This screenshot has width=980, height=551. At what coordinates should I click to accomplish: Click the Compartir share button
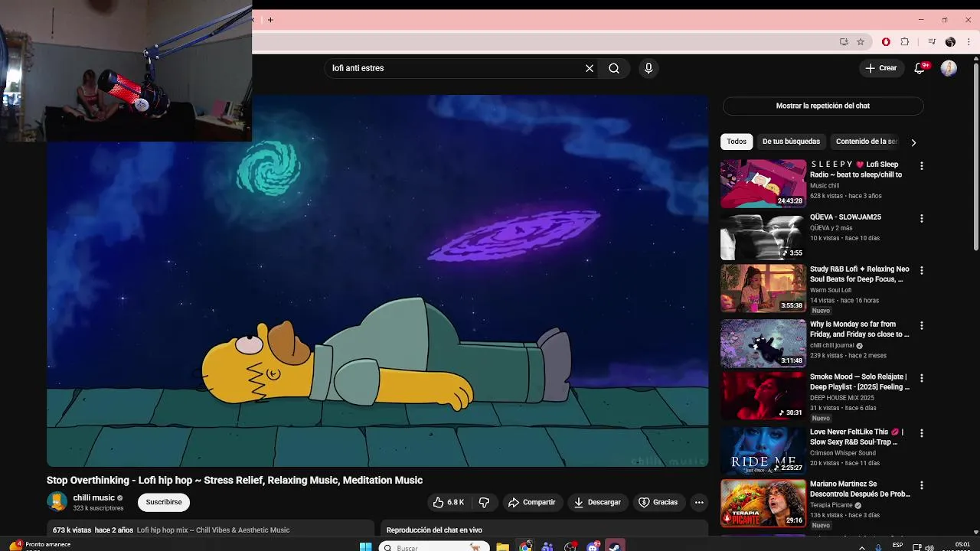click(x=531, y=502)
